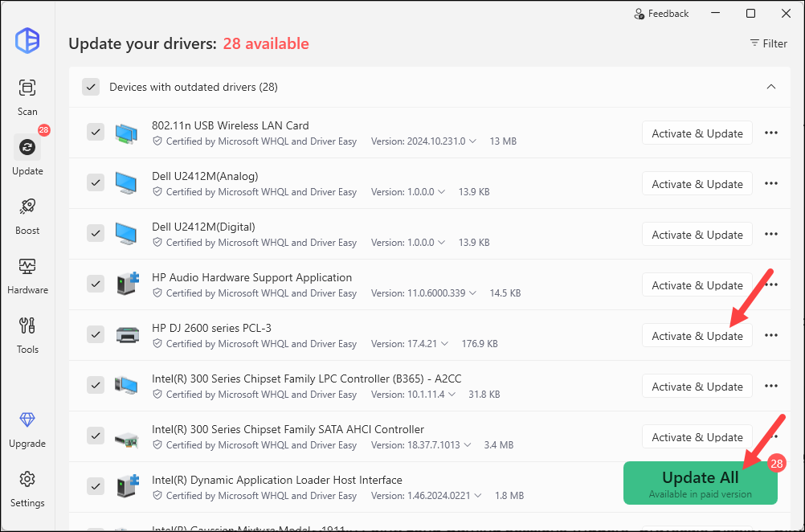Click the Intel(R) Dynamic Application Loader Host Interface name
Viewport: 805px width, 532px height.
(x=277, y=480)
